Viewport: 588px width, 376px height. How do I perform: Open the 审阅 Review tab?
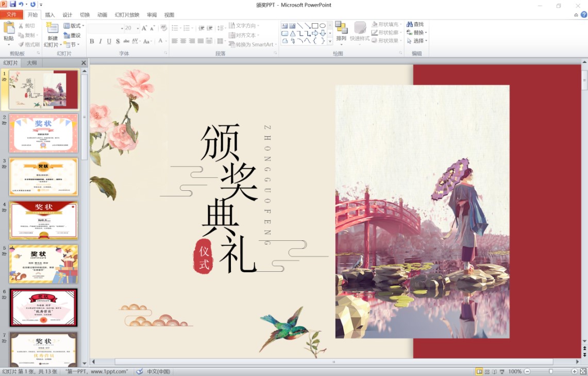coord(152,15)
